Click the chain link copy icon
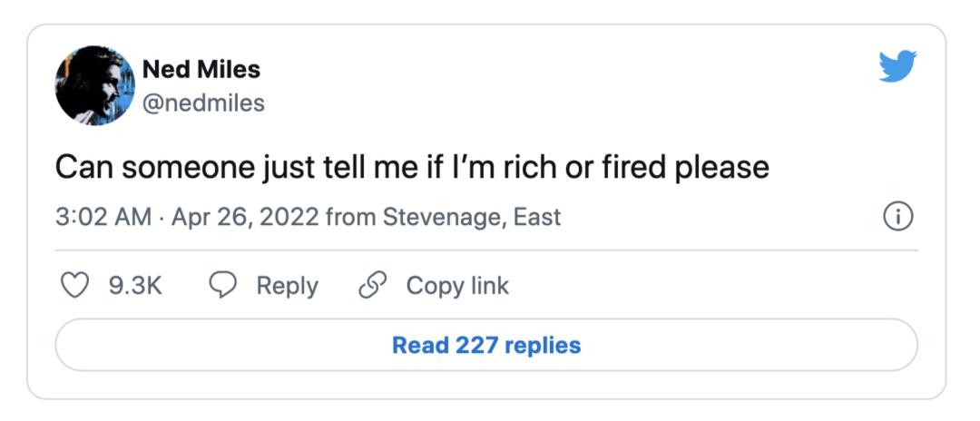Image resolution: width=980 pixels, height=421 pixels. tap(371, 286)
